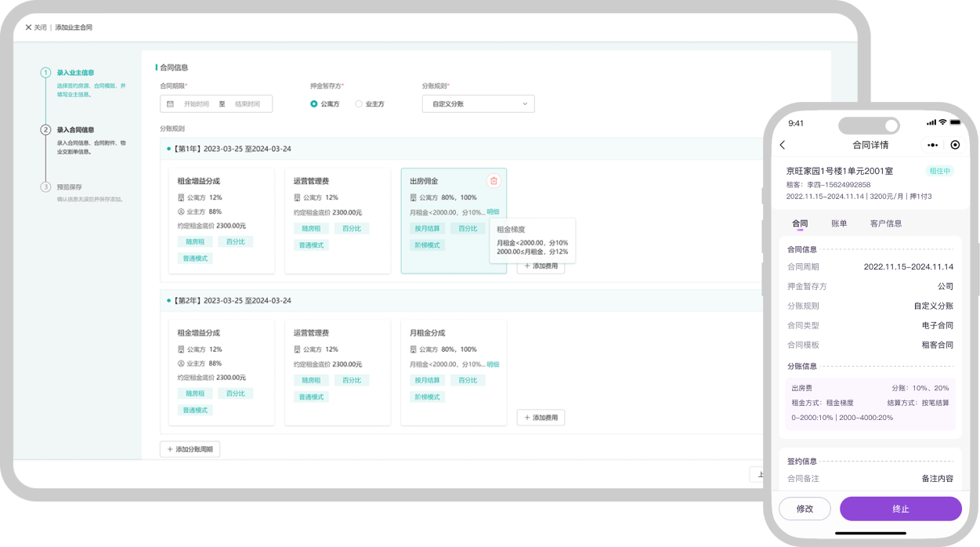Click the 租客合同 value on phone
The width and height of the screenshot is (980, 547).
(x=938, y=345)
